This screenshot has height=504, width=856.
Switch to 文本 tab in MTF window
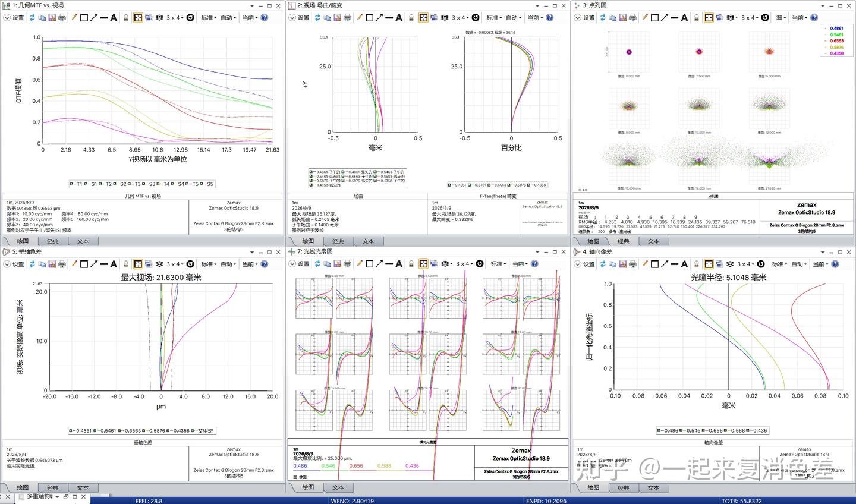tap(83, 241)
